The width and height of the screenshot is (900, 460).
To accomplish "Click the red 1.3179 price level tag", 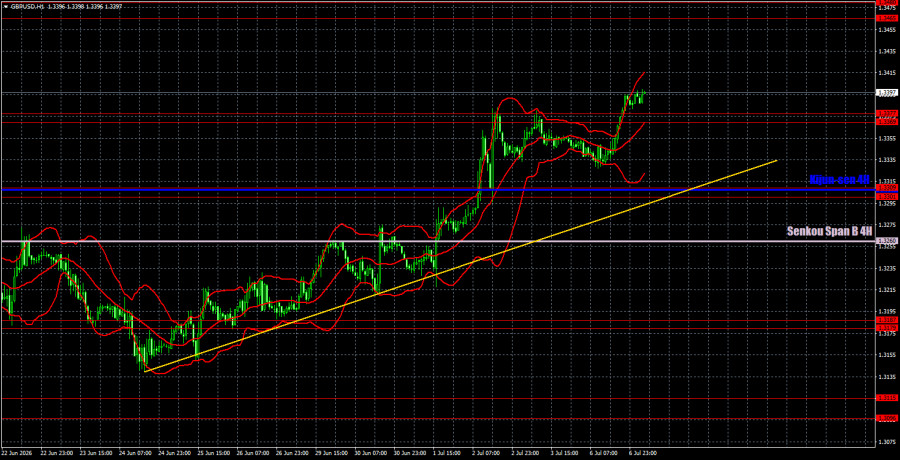I will [x=887, y=328].
